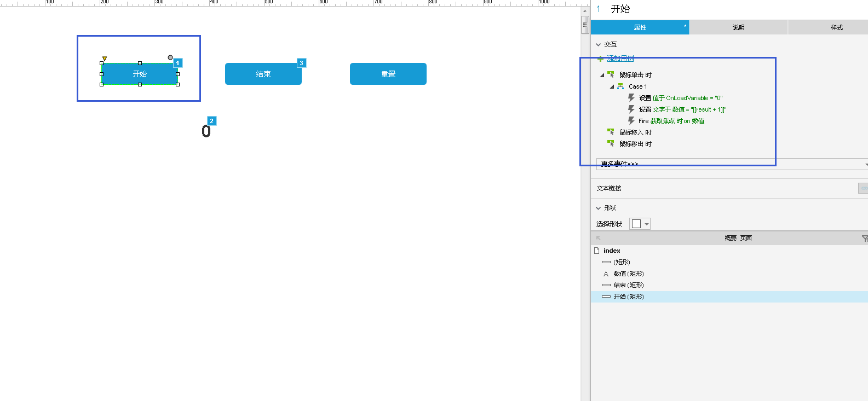
Task: Click the Case 1 flow icon
Action: pos(620,86)
